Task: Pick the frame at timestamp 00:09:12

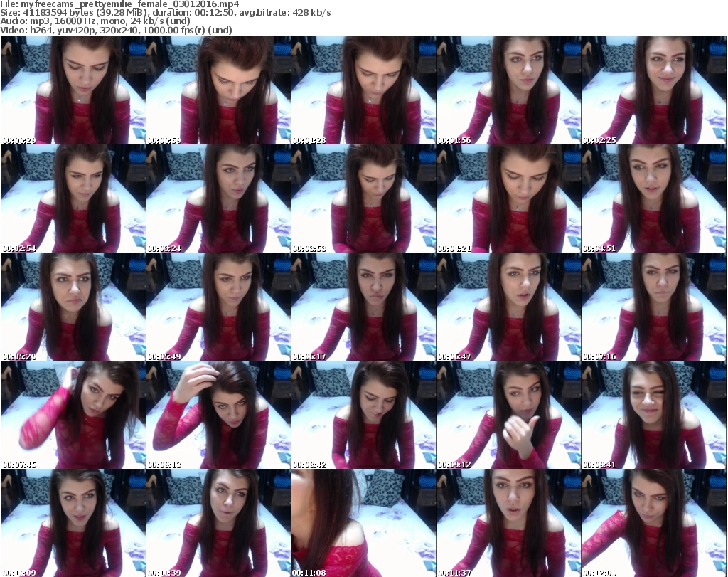Action: coord(508,415)
